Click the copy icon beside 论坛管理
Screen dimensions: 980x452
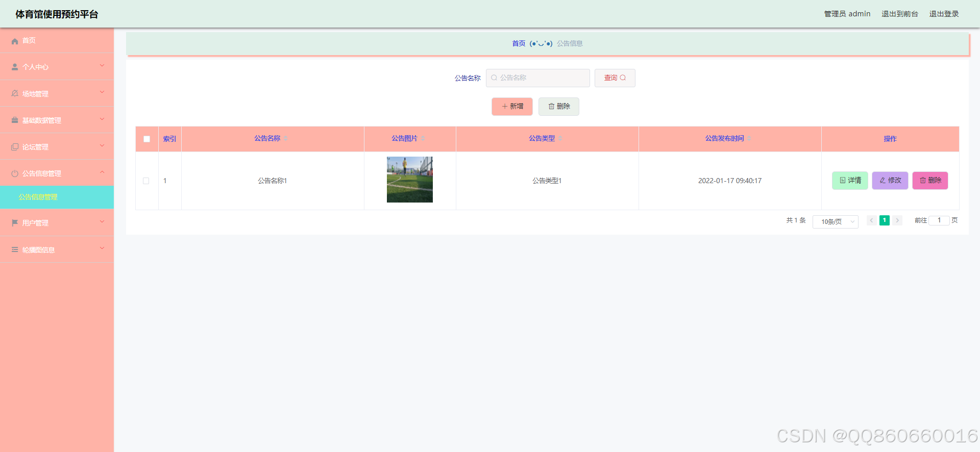point(15,147)
